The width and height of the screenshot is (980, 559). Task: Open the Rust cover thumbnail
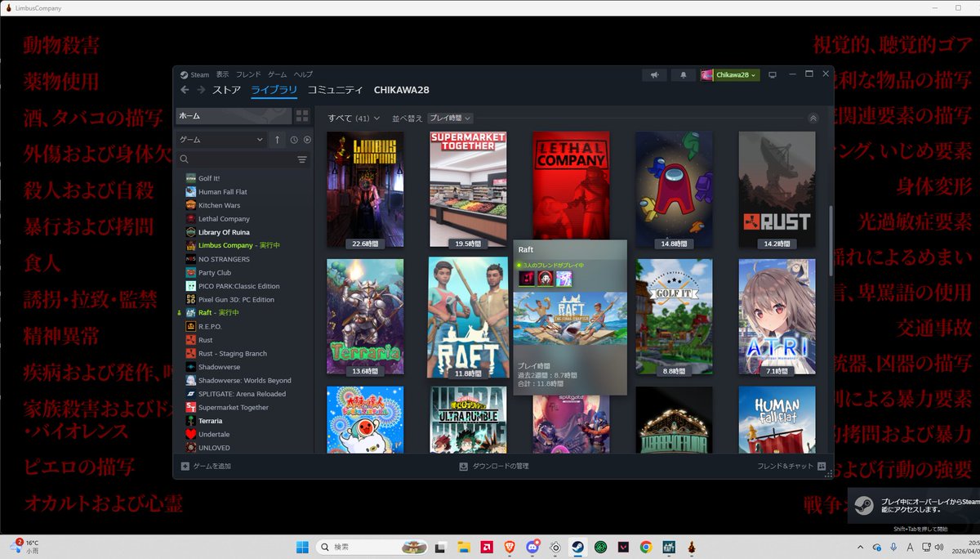click(x=777, y=190)
